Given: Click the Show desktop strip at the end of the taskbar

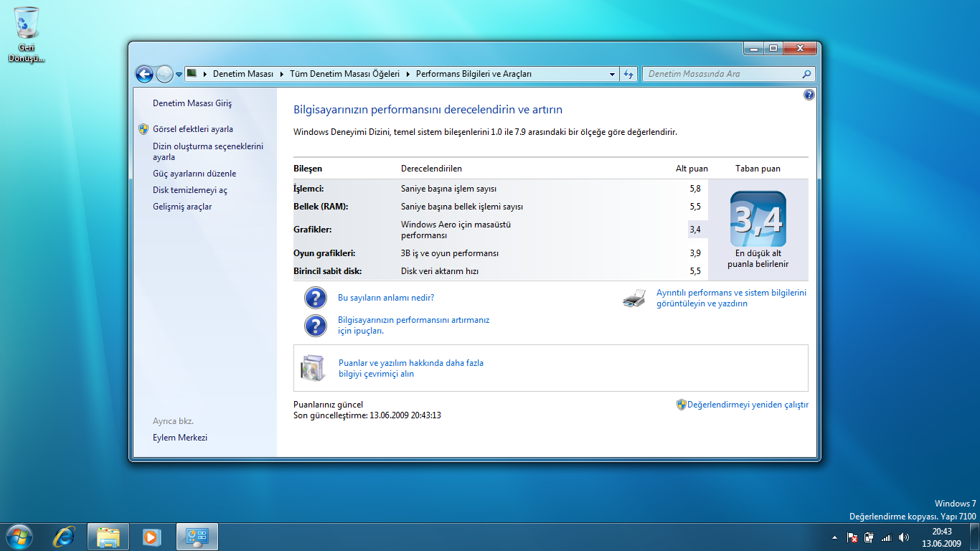Looking at the screenshot, I should click(974, 537).
